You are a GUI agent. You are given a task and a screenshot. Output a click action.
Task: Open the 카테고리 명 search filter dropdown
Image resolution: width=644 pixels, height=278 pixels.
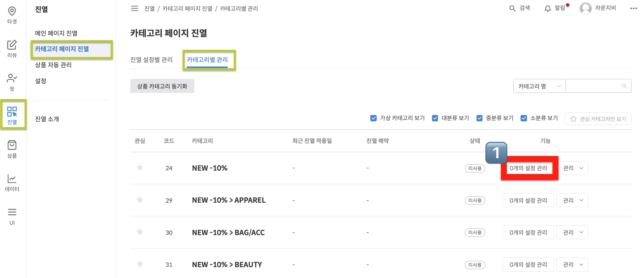pos(539,86)
